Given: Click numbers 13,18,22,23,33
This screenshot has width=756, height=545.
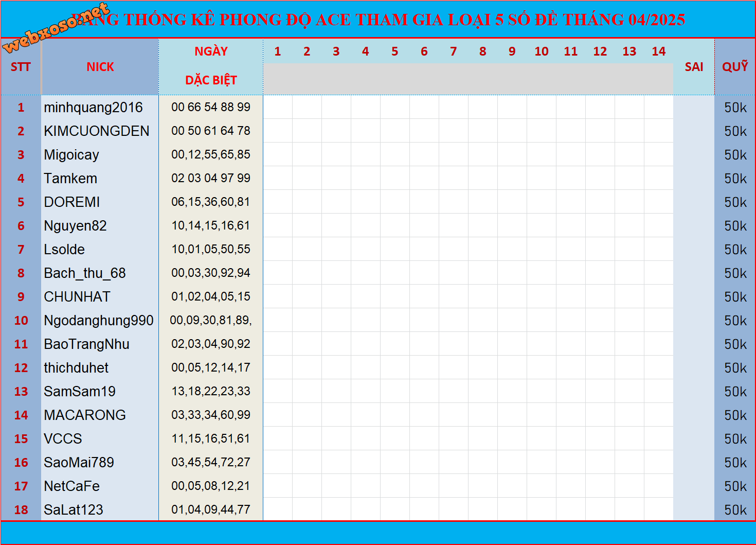Looking at the screenshot, I should click(x=211, y=391).
